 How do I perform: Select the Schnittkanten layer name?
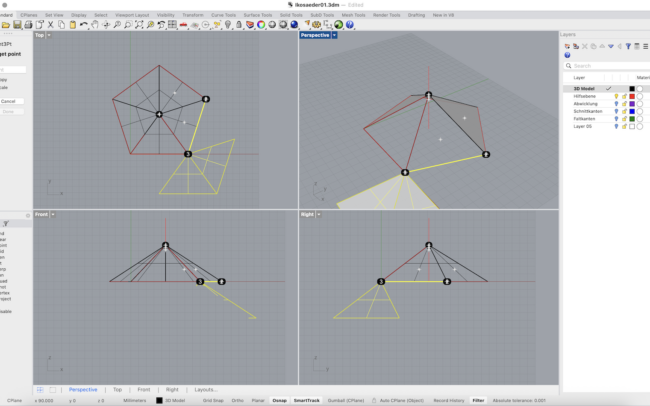(x=587, y=111)
